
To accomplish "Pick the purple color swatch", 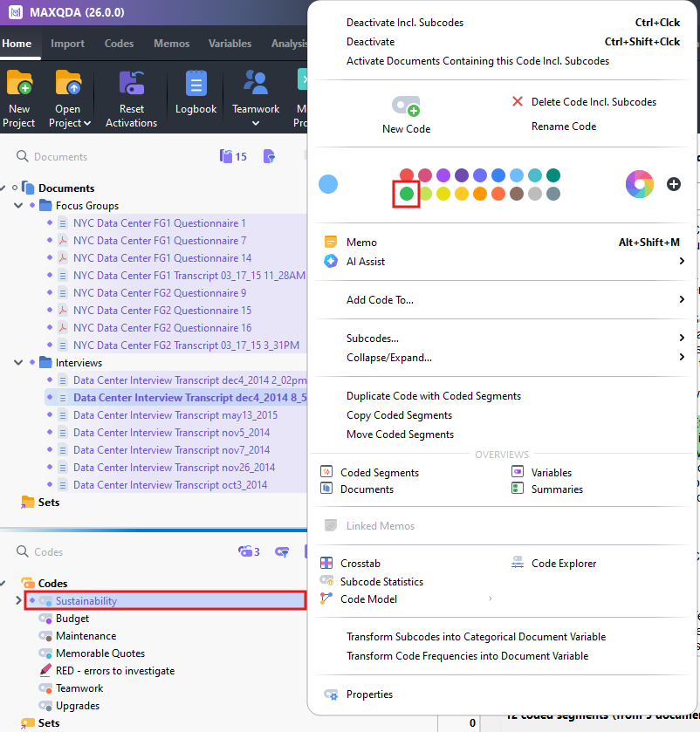I will pos(443,175).
